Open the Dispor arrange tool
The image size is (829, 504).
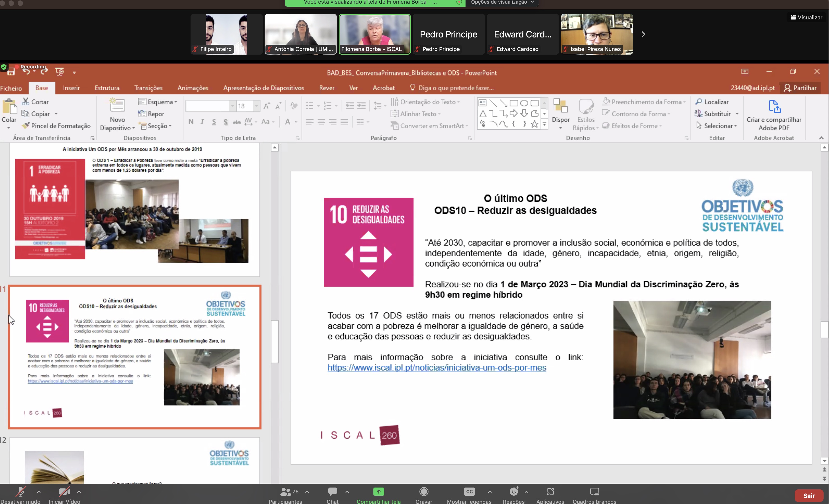pos(561,114)
